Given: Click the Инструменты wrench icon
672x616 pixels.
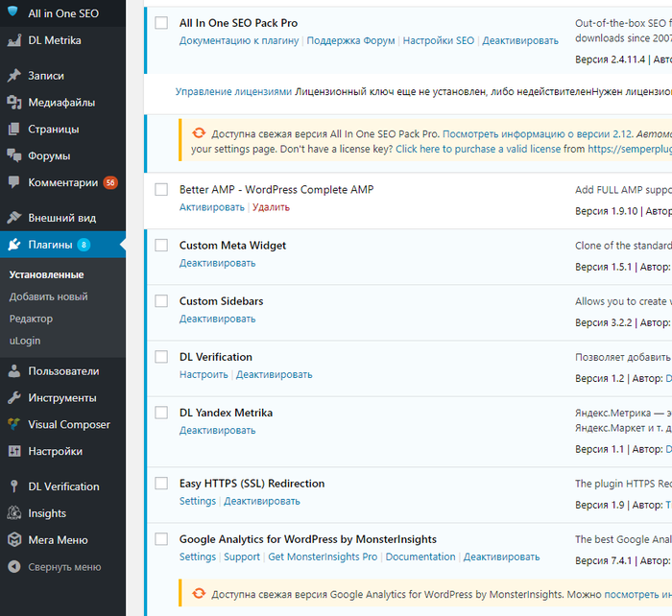Looking at the screenshot, I should click(13, 398).
